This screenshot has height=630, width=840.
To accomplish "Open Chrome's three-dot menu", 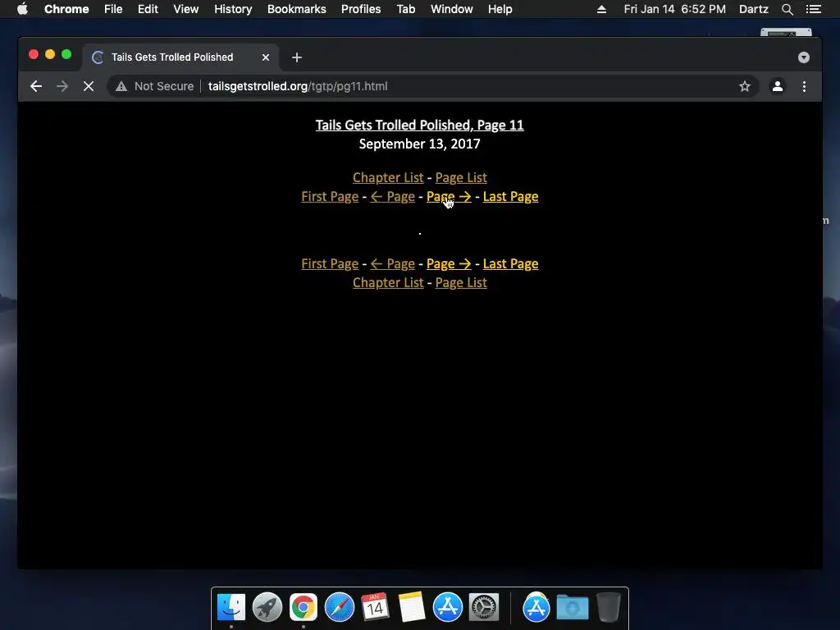I will click(804, 86).
